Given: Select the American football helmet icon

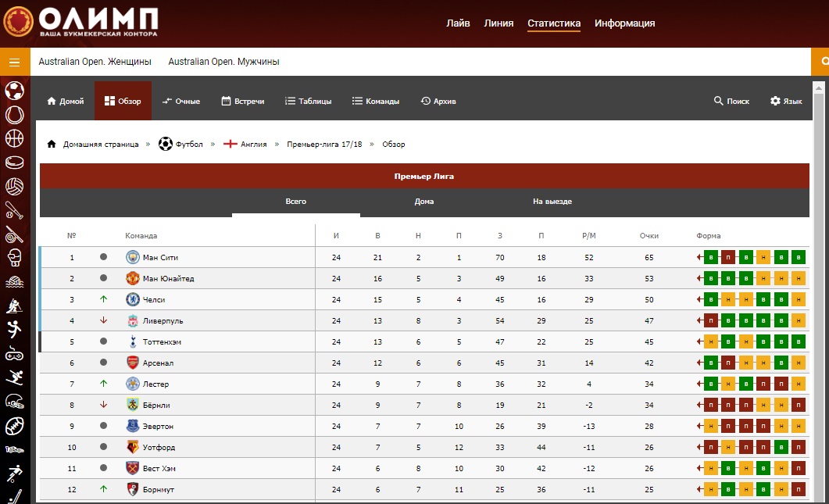Looking at the screenshot, I should pos(14,402).
